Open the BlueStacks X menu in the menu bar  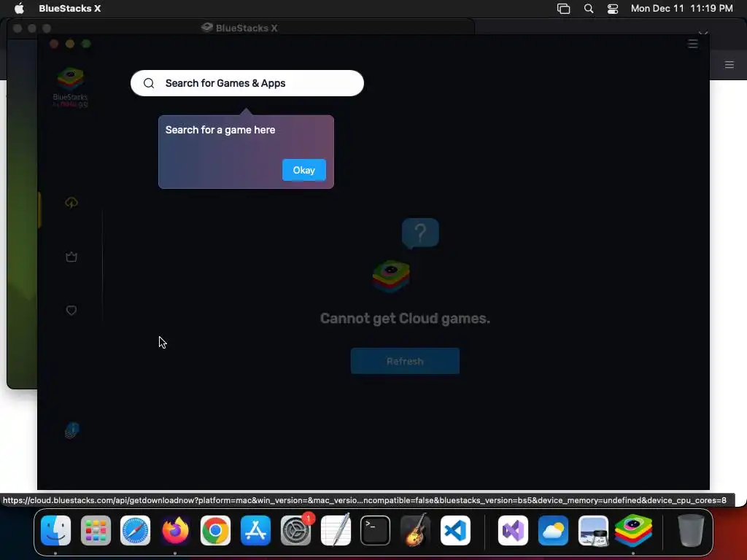click(x=69, y=8)
